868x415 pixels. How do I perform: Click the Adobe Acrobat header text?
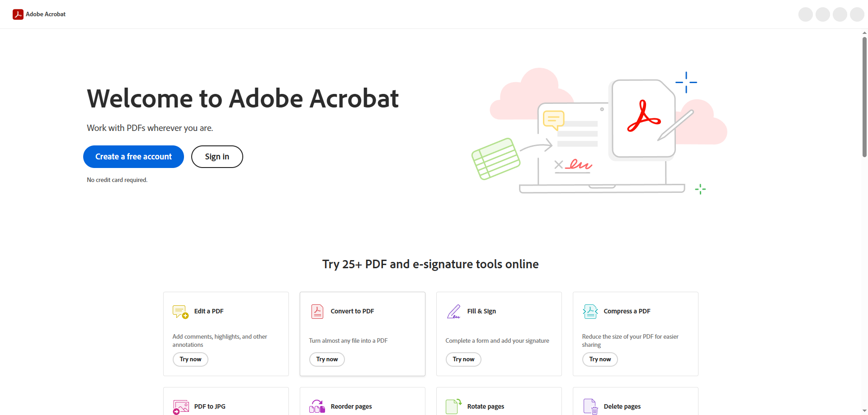click(46, 14)
